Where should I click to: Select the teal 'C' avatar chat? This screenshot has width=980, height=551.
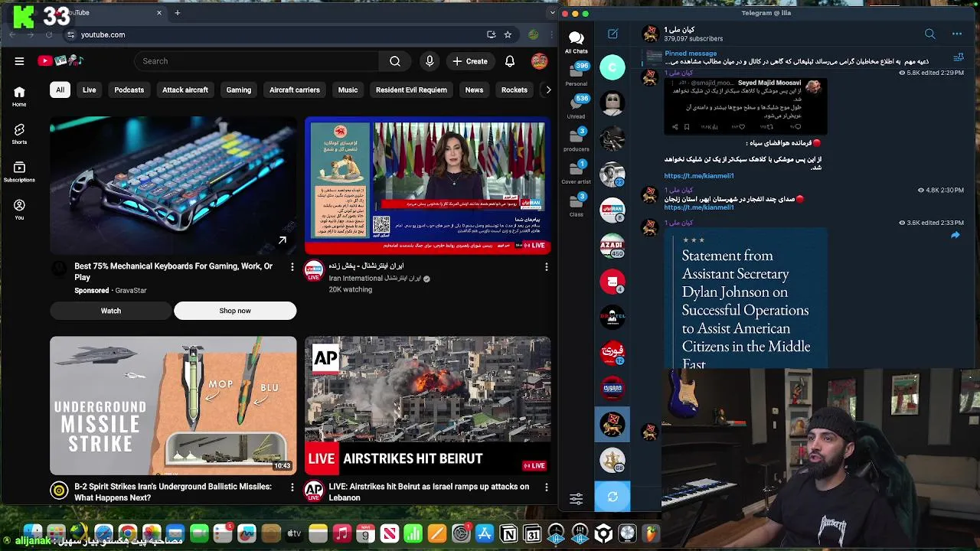pos(612,67)
